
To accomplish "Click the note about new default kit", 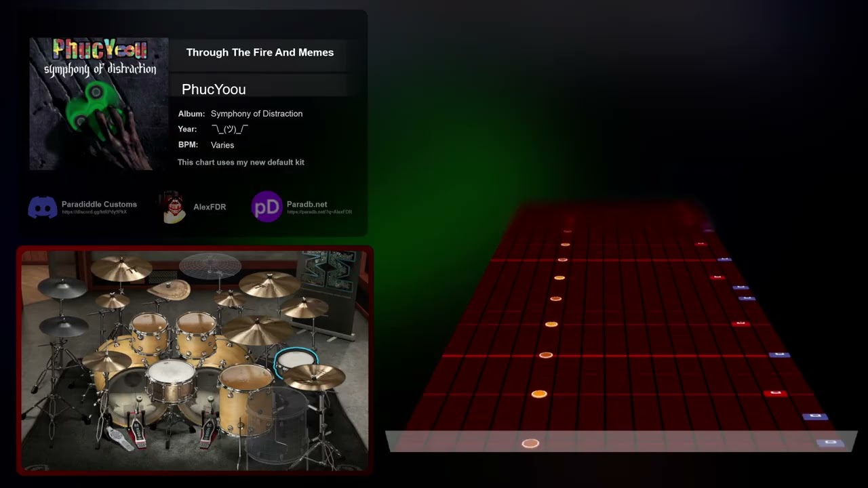I will [241, 162].
